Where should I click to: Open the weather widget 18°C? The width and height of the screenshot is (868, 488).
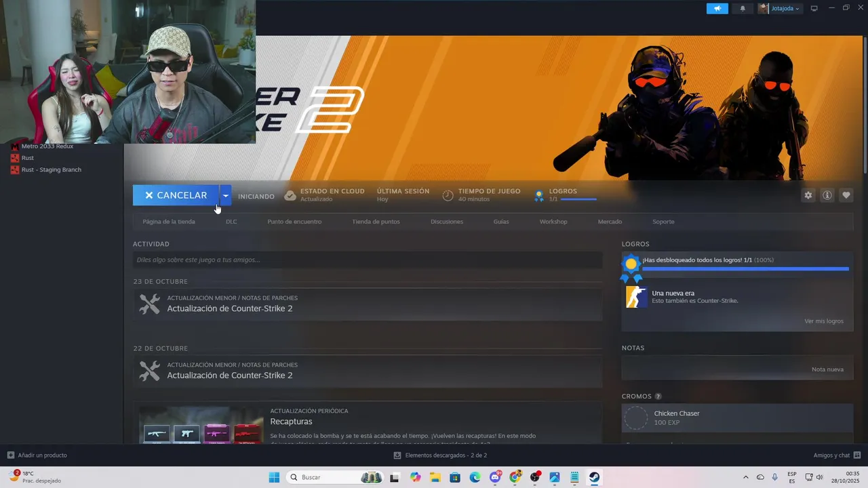coord(35,477)
